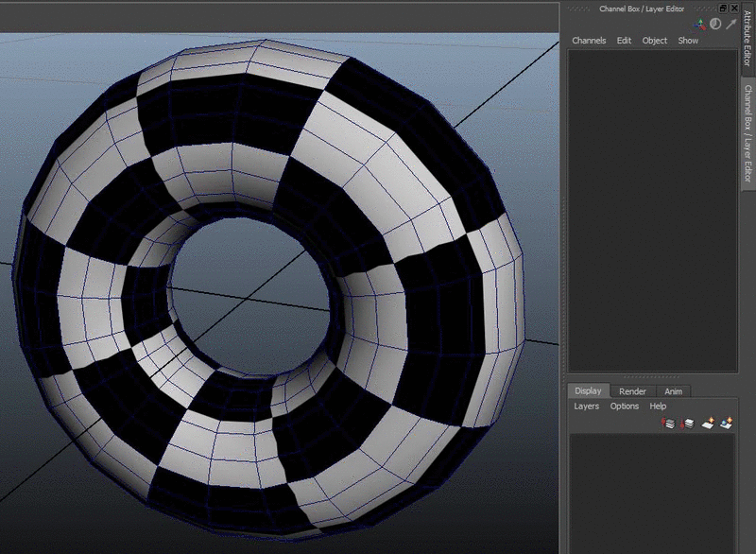
Task: Open layer editor Options menu
Action: pyautogui.click(x=624, y=407)
